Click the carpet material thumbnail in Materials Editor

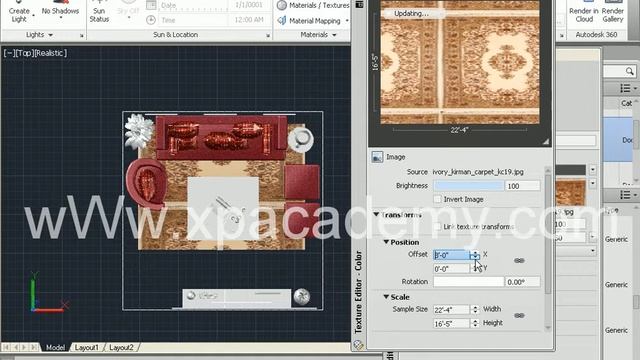571,192
